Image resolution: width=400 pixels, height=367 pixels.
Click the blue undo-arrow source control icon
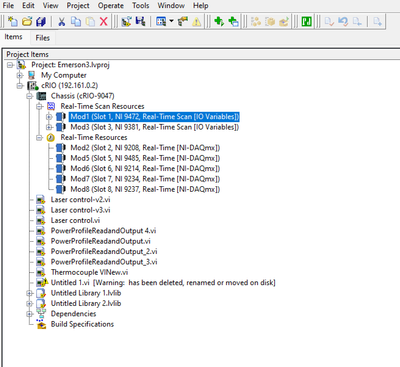point(343,22)
